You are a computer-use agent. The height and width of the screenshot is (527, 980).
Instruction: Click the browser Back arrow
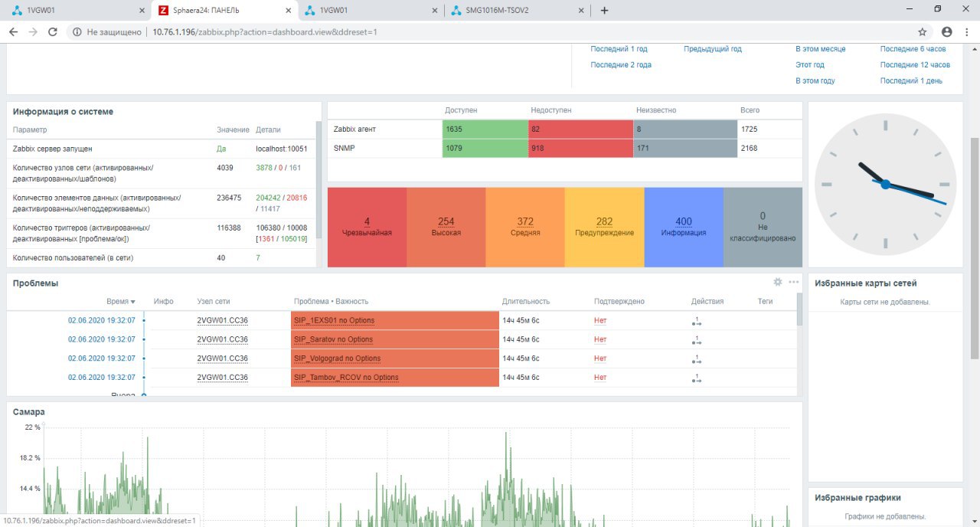(13, 32)
